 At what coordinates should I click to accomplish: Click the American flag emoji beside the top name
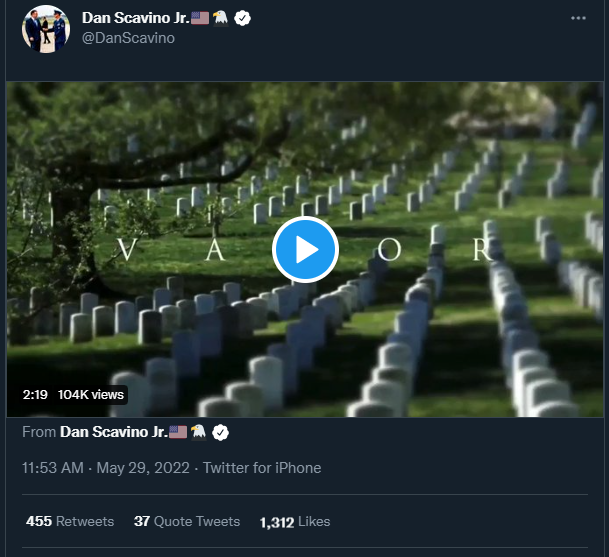click(200, 18)
